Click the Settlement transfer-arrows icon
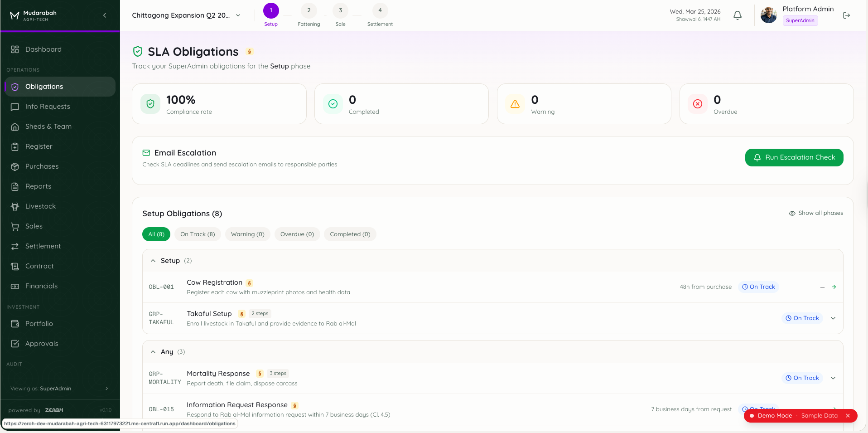The height and width of the screenshot is (433, 868). click(15, 246)
